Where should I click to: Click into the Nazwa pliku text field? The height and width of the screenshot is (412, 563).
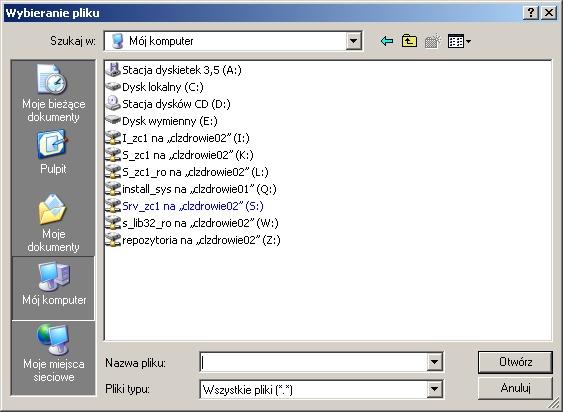[x=313, y=362]
